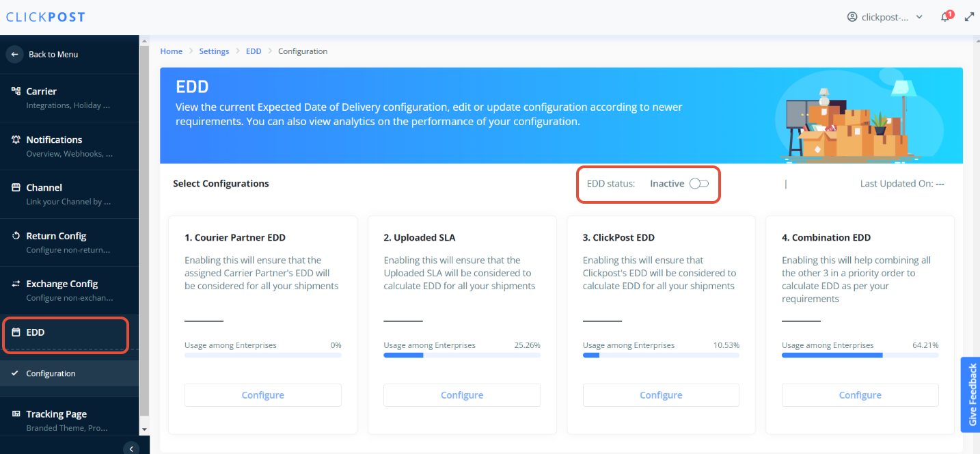Image resolution: width=980 pixels, height=454 pixels.
Task: Click the sidebar scrollbar up arrow
Action: coord(144,40)
